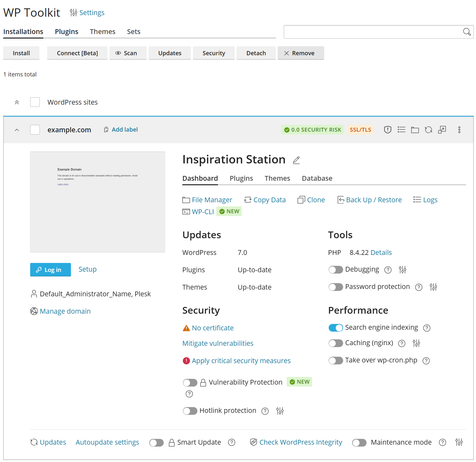Turn on Vulnerability Protection toggle
Viewport: 476px width, 462px height.
pyautogui.click(x=190, y=383)
